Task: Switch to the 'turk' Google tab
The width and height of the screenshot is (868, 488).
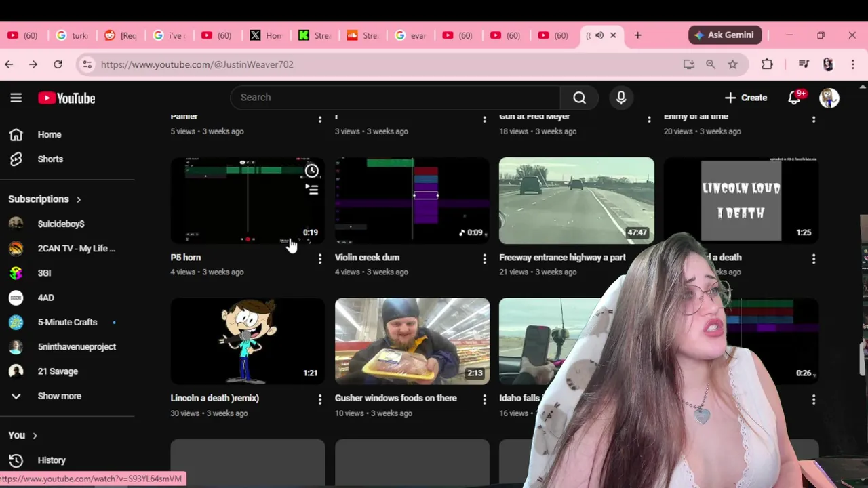Action: coord(71,35)
